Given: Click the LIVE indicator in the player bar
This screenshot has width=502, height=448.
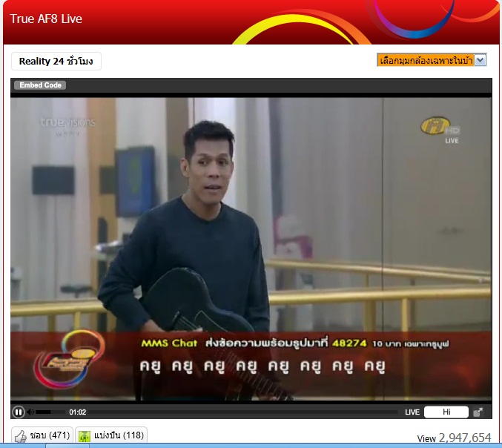Looking at the screenshot, I should [x=412, y=412].
